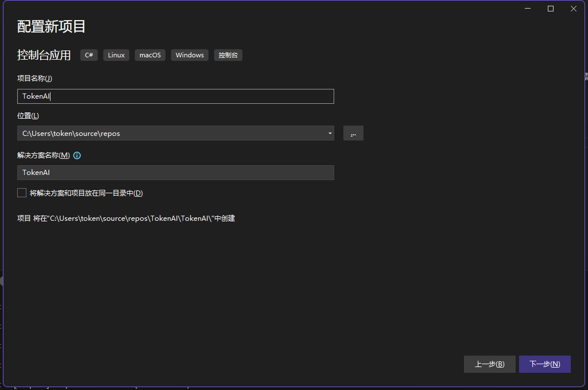Click the C# language tag
This screenshot has width=588, height=390.
coord(89,55)
